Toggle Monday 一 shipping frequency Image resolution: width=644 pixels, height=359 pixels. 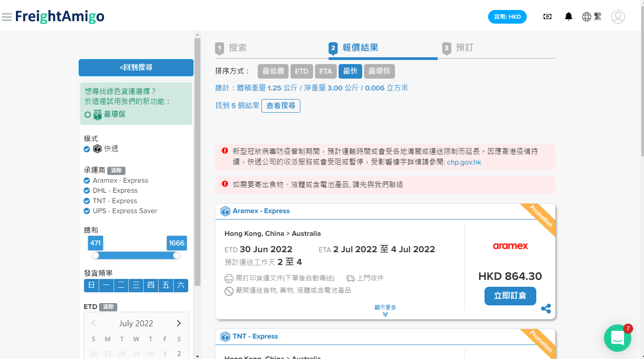click(x=106, y=285)
